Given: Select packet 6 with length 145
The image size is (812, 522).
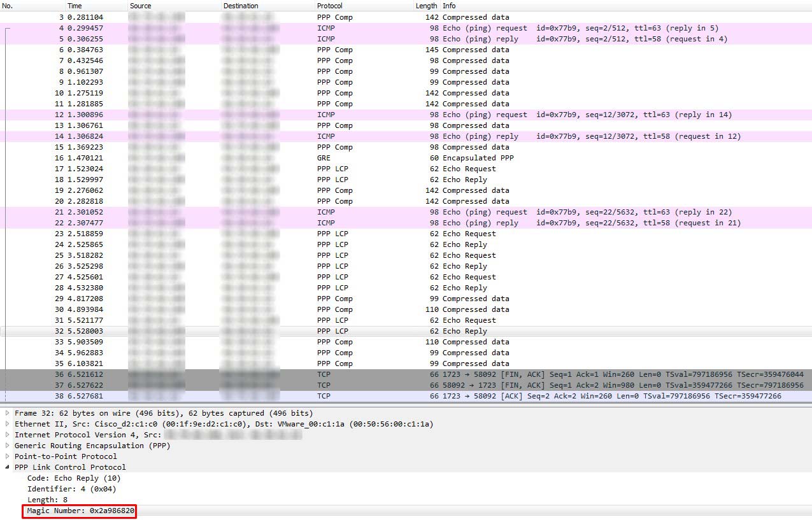Looking at the screenshot, I should click(x=406, y=50).
